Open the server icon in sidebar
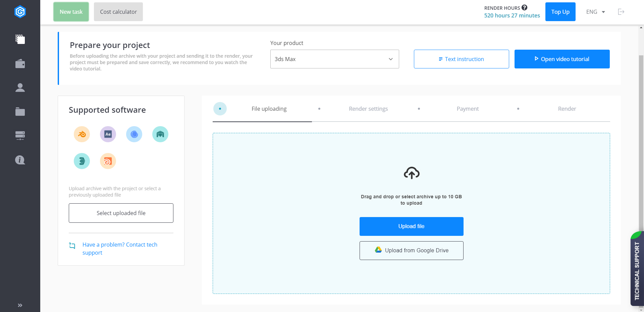The height and width of the screenshot is (312, 644). click(x=20, y=136)
